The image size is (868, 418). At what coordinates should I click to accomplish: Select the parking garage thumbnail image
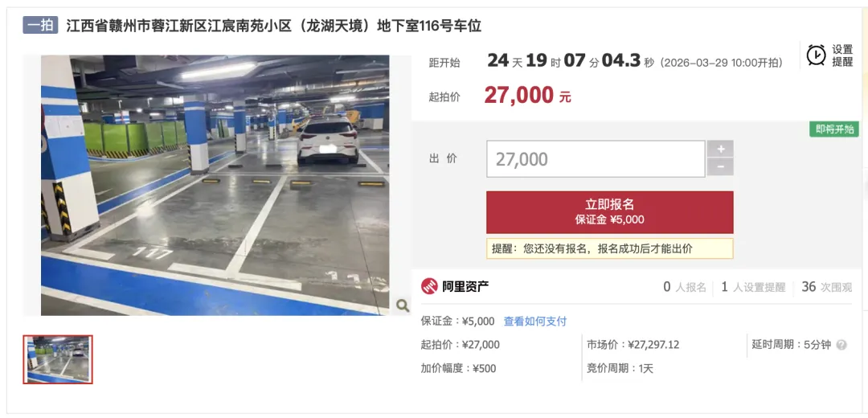coord(58,359)
